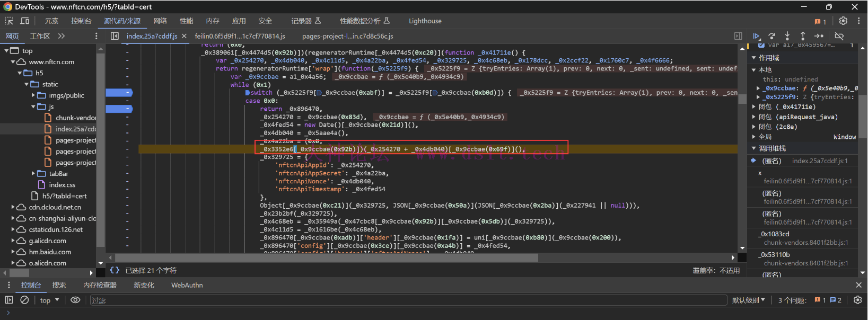868x320 pixels.
Task: Switch to the 元素 panel tab
Action: tap(51, 21)
